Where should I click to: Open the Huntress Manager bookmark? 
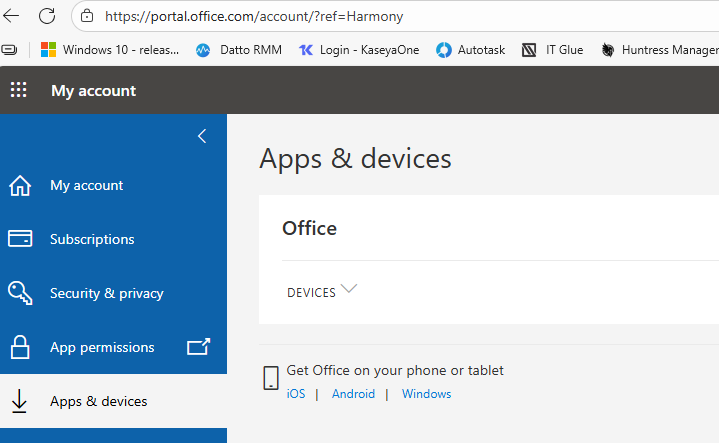click(659, 50)
